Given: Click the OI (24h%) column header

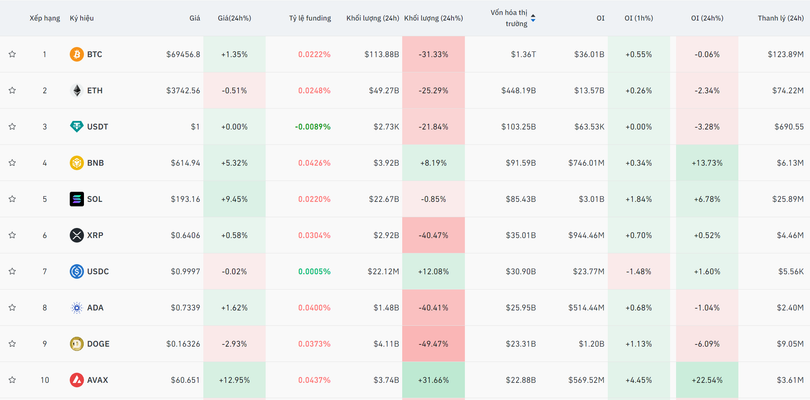Looking at the screenshot, I should [x=709, y=18].
